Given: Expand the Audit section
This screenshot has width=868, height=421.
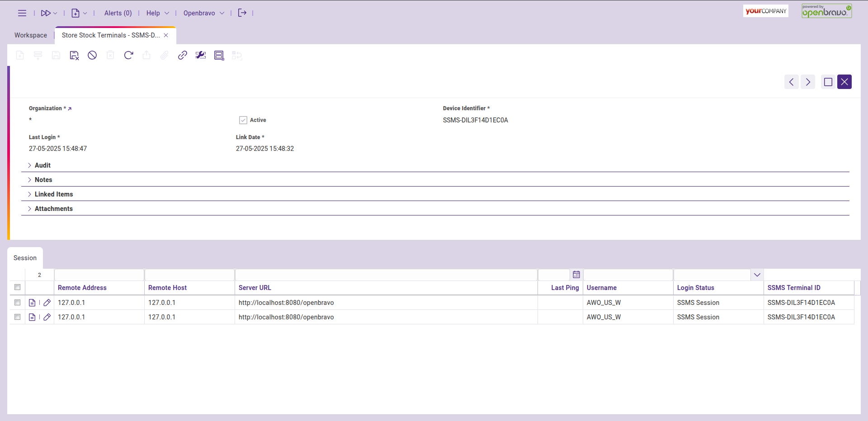Looking at the screenshot, I should point(42,165).
